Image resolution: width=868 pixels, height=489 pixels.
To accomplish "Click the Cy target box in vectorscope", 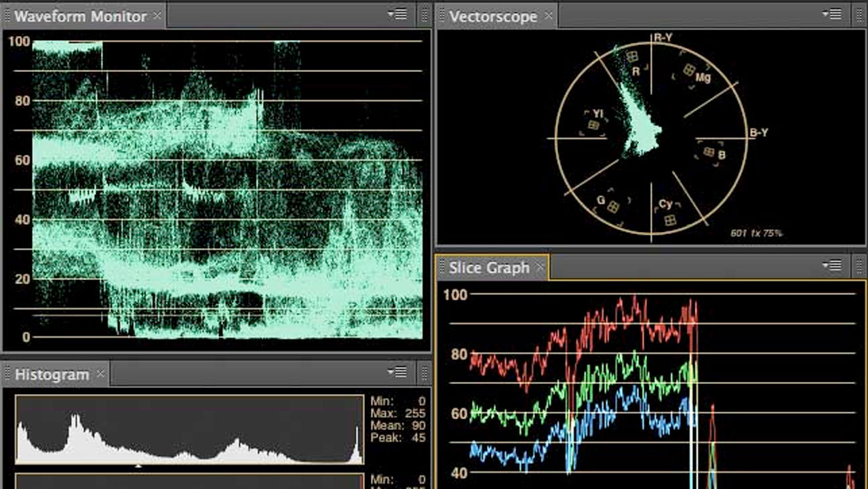I will tap(669, 219).
